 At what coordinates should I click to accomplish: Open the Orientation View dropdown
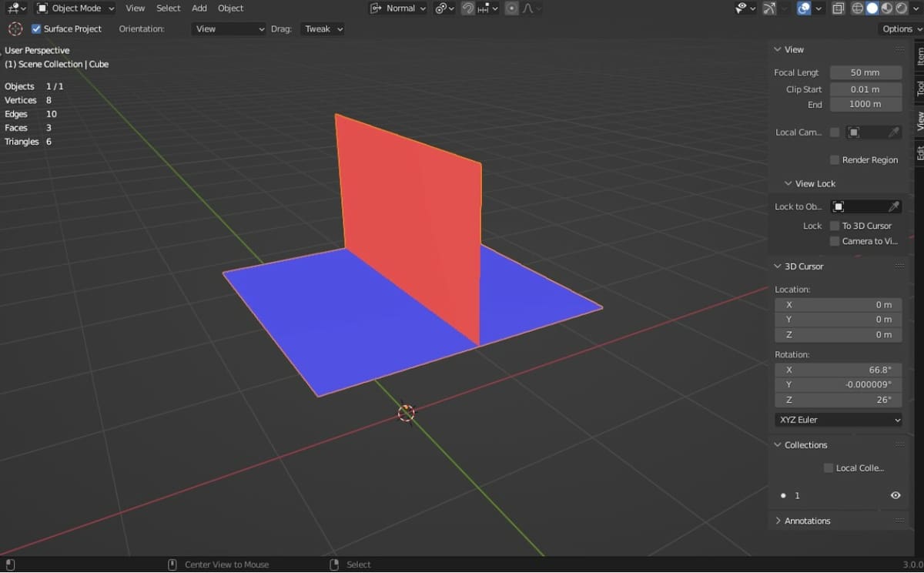(229, 28)
